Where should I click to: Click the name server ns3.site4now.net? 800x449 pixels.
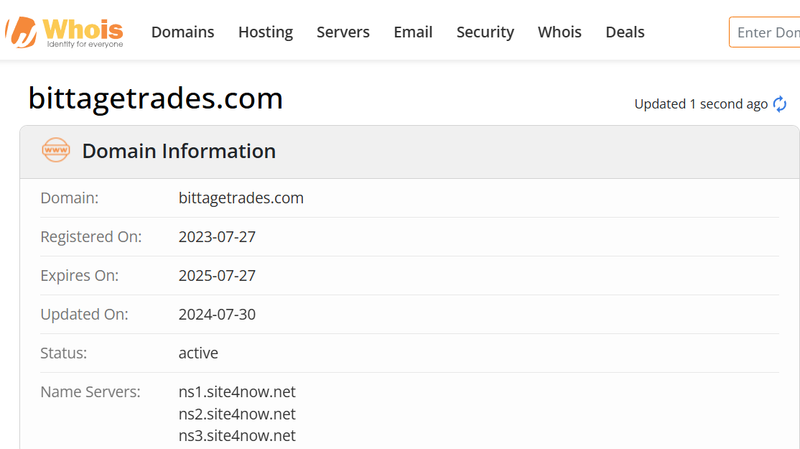(x=237, y=436)
